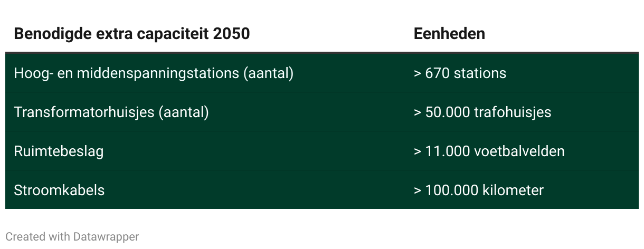The image size is (644, 249).
Task: Click the 'Benodigde extra capaciteit 2050' column header
Action: 132,34
